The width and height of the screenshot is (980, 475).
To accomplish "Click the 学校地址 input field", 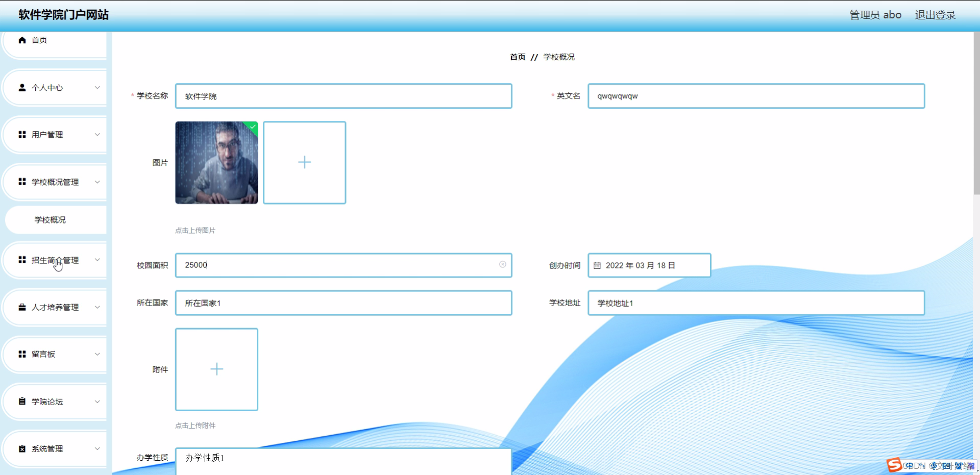I will 756,303.
